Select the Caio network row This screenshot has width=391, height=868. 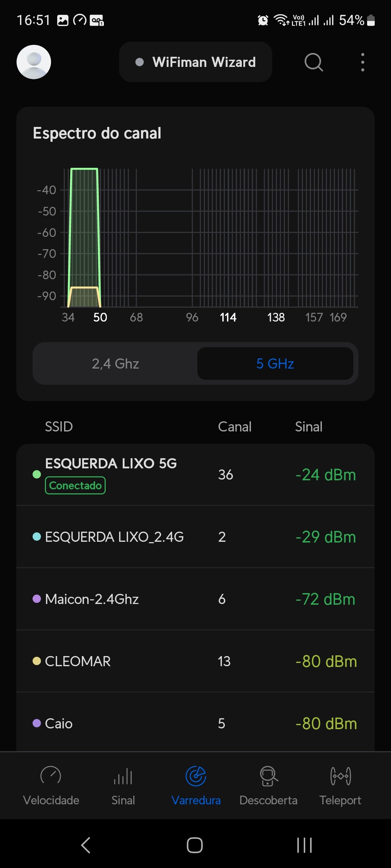(x=195, y=723)
